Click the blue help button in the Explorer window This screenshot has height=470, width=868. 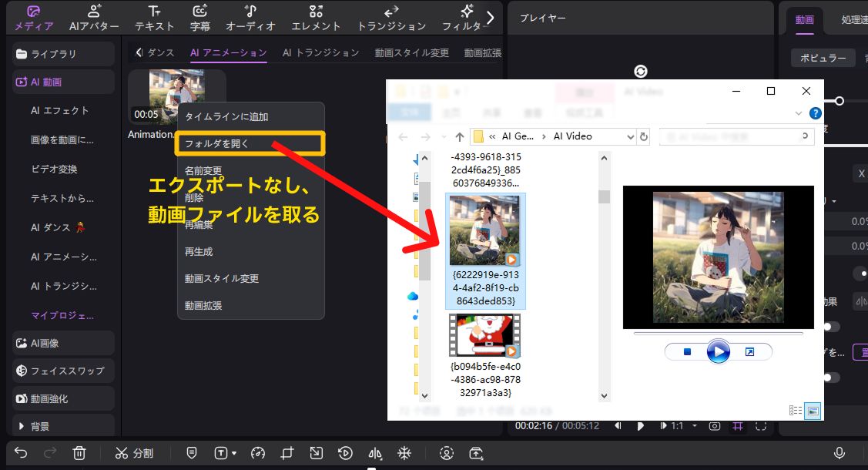point(815,112)
